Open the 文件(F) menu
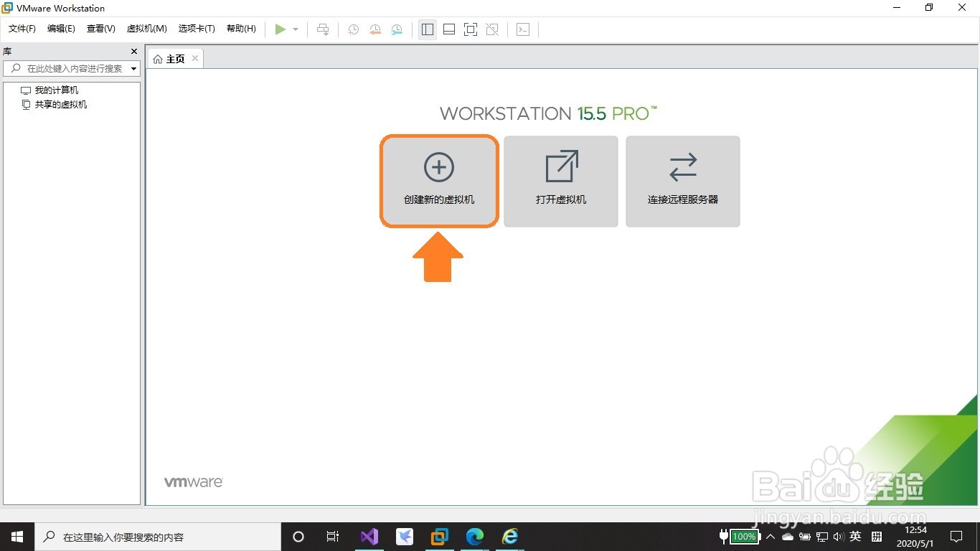The width and height of the screenshot is (980, 551). (x=22, y=29)
